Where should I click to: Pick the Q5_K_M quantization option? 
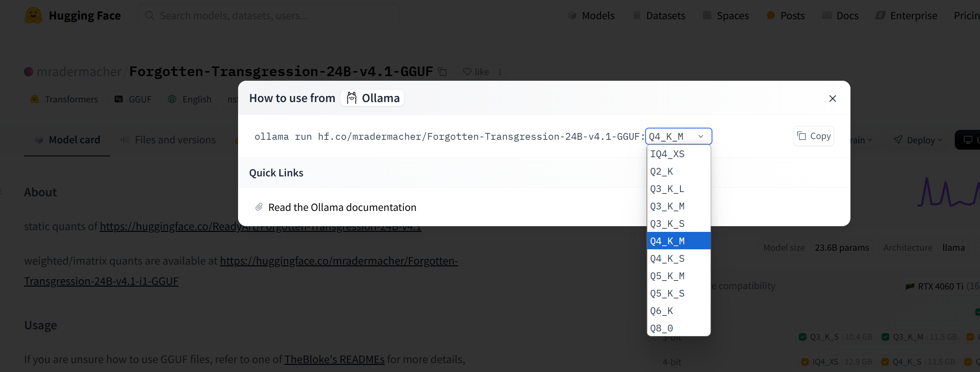[678, 276]
